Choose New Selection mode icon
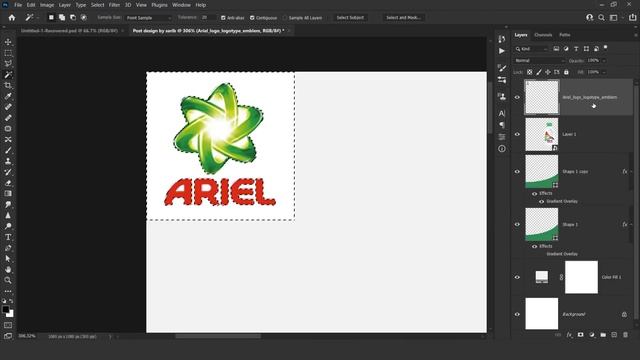The height and width of the screenshot is (360, 640). pyautogui.click(x=51, y=18)
